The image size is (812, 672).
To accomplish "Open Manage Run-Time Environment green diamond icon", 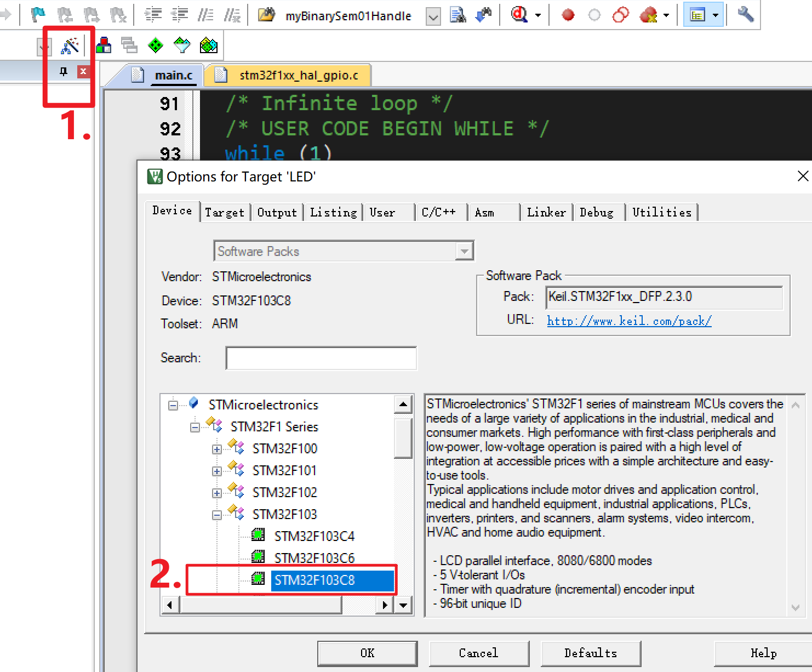I will [x=156, y=45].
